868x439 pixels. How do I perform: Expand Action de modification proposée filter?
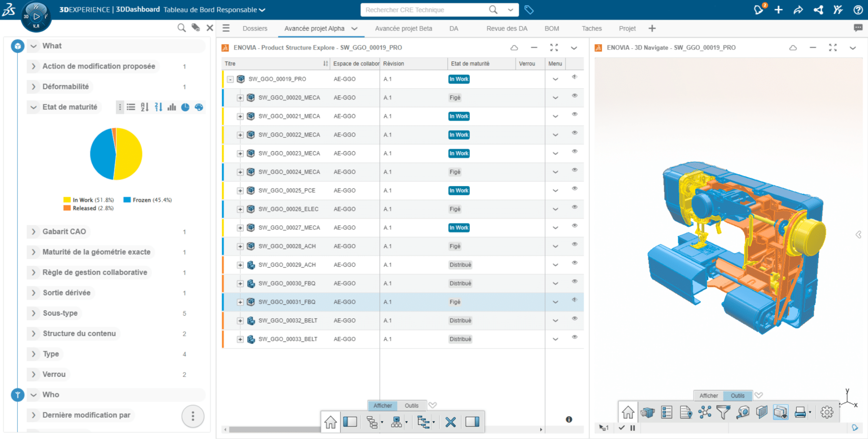pyautogui.click(x=33, y=66)
